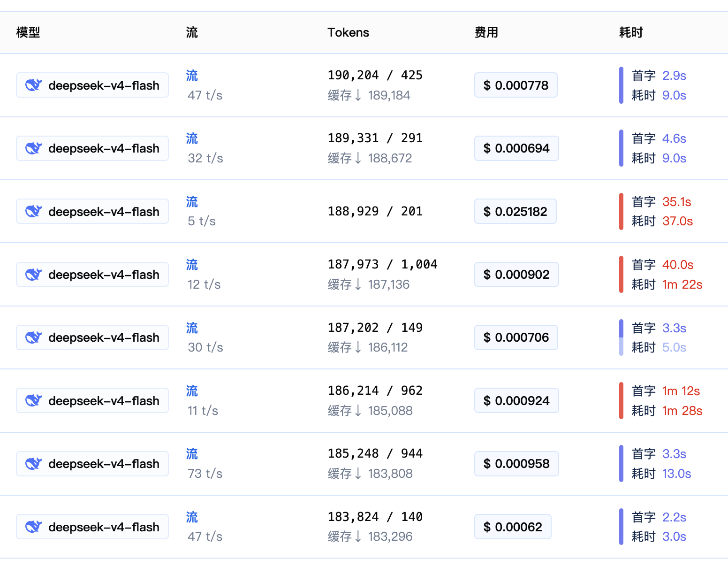This screenshot has height=567, width=728.
Task: Click deepseek-v4-flash model tag in $ 0.000958 row
Action: (92, 463)
